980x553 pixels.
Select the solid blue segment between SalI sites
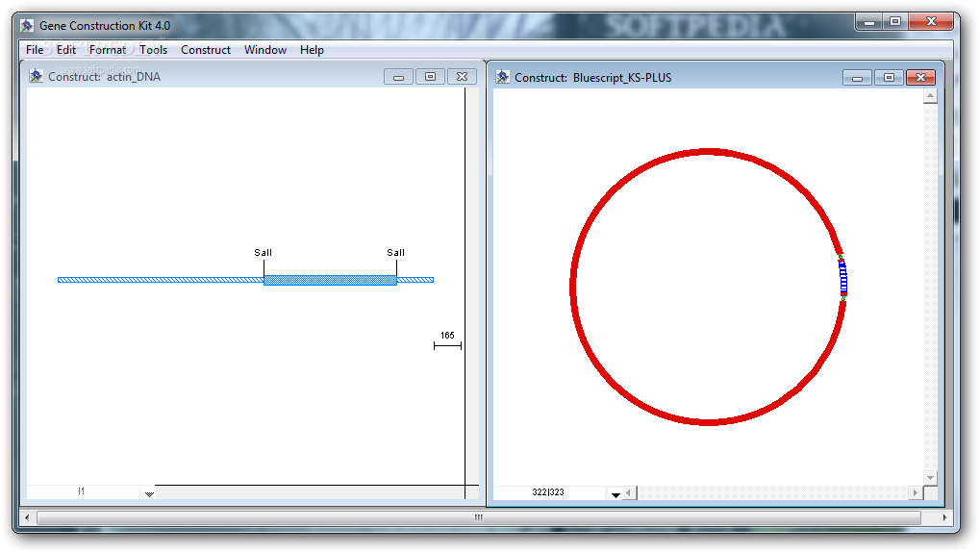330,280
